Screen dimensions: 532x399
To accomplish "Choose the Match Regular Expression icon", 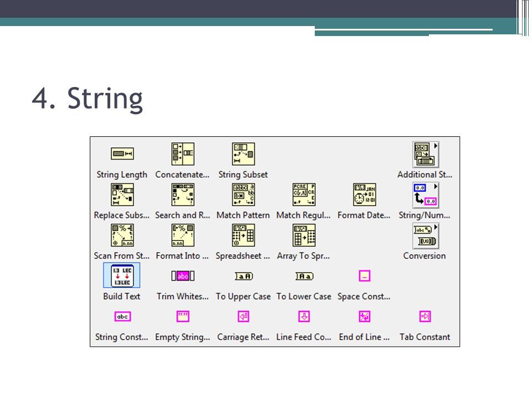I will click(x=304, y=195).
